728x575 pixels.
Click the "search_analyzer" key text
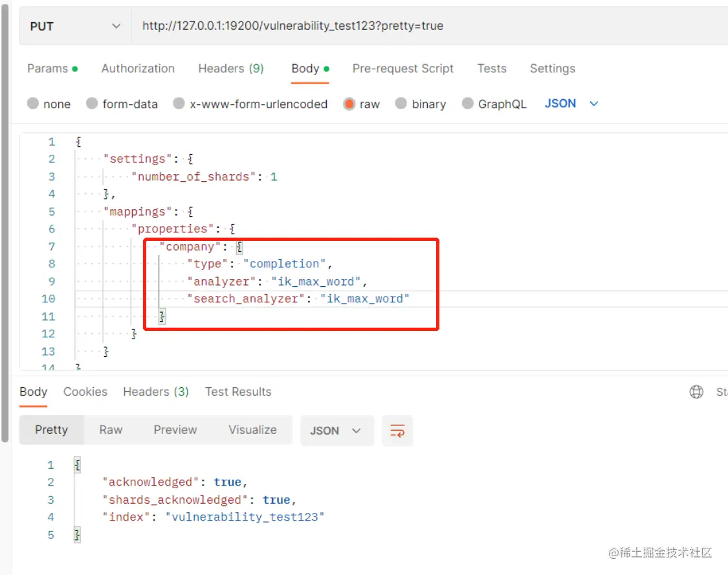click(x=246, y=299)
